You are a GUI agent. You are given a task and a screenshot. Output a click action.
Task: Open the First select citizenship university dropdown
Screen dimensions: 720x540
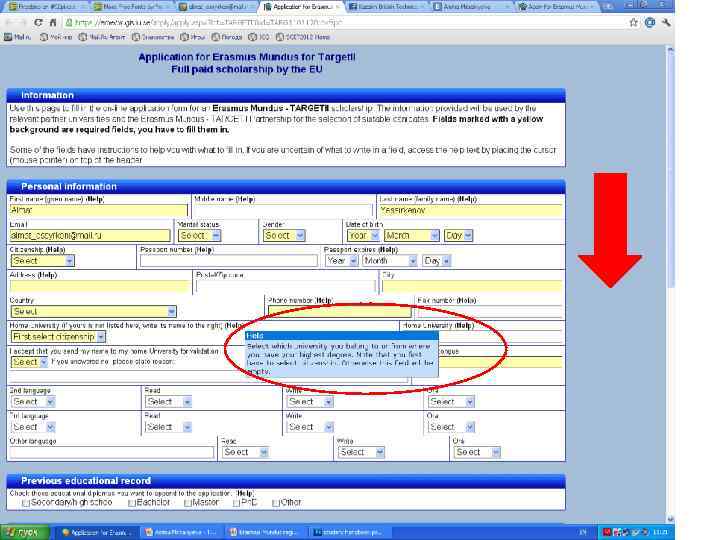(58, 337)
